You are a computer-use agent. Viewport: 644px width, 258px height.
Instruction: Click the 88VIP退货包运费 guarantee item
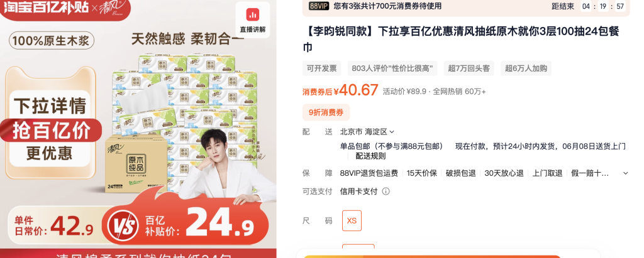click(x=369, y=173)
